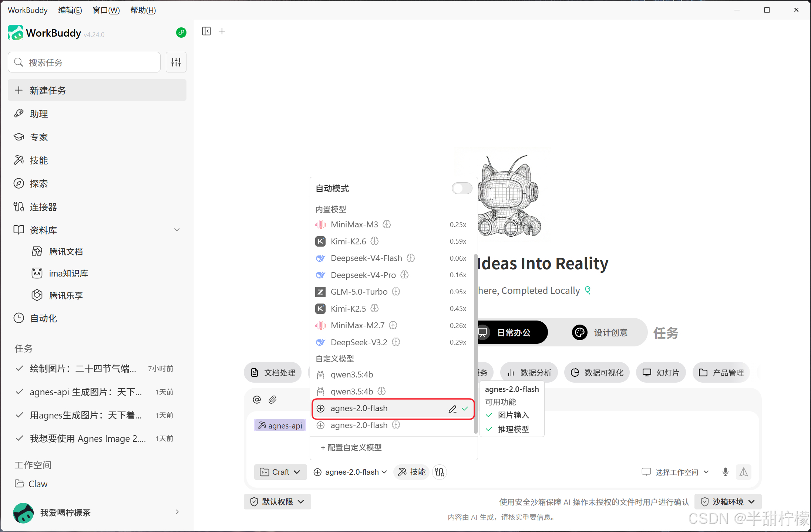Toggle the 自动模式 switch
Screen dimensions: 811x532
[x=462, y=188]
